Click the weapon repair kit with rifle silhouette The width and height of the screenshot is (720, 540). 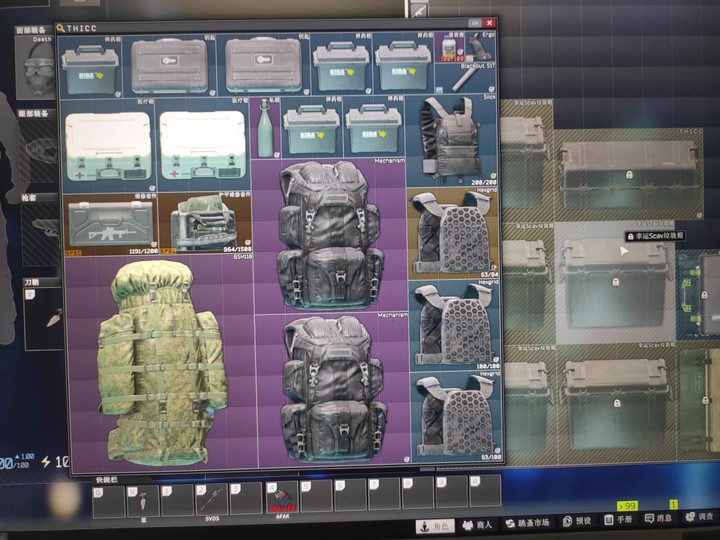pos(111,223)
